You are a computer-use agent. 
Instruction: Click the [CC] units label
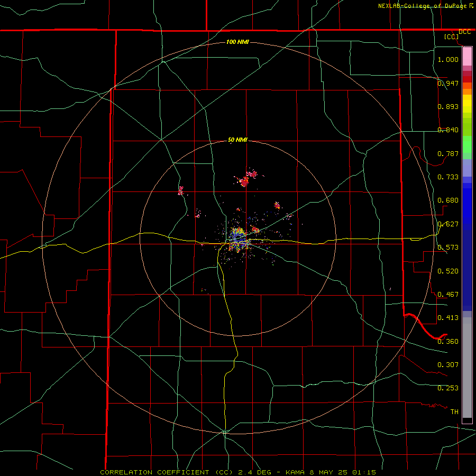click(x=452, y=36)
